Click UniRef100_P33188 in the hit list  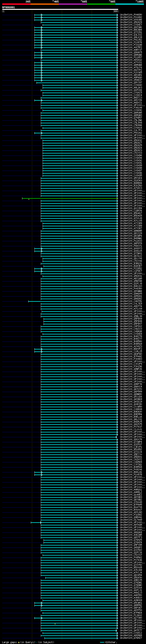[131, 45]
